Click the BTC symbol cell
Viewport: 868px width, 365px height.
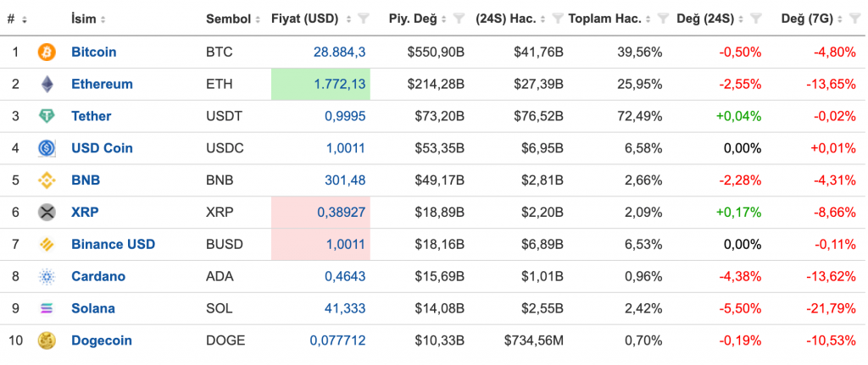click(x=220, y=53)
